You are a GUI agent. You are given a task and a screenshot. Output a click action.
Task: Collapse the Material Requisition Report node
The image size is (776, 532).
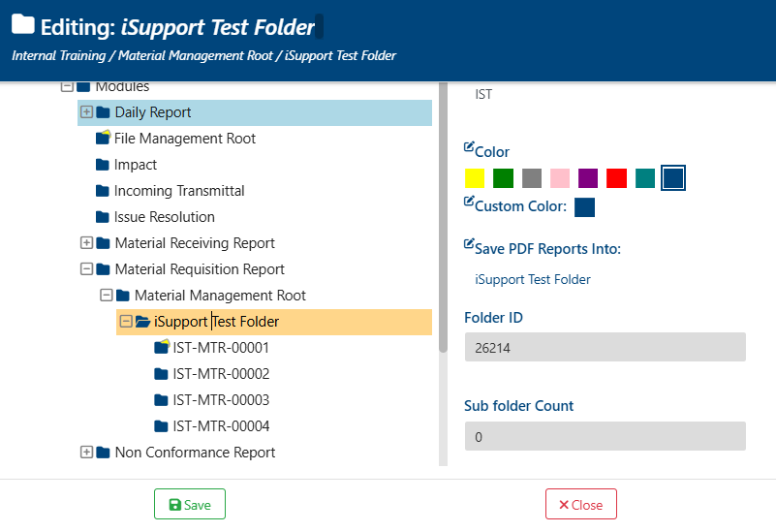click(86, 269)
